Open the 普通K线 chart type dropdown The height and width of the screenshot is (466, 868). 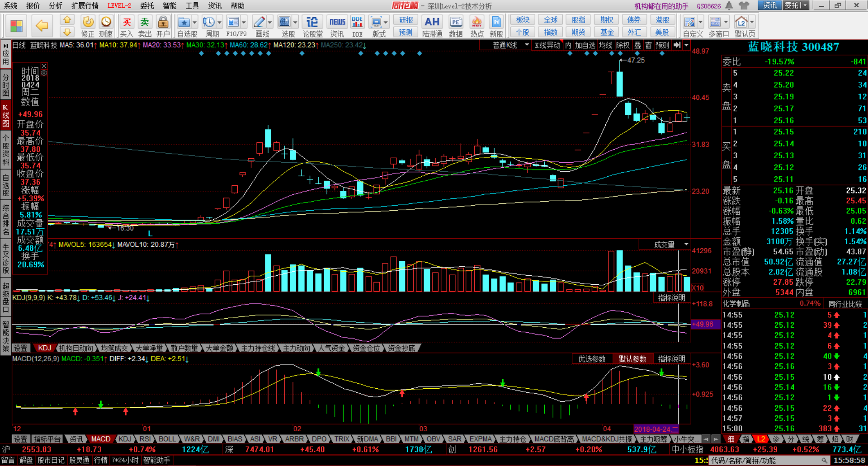(x=505, y=45)
